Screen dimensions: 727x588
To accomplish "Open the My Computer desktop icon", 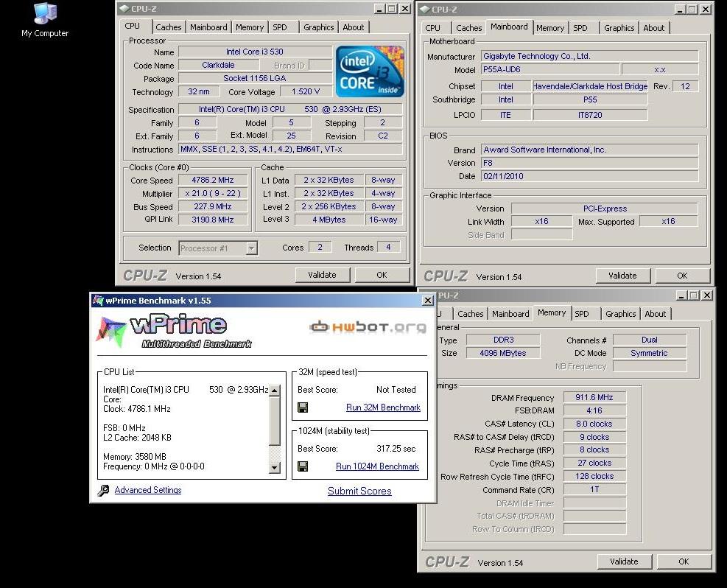I will (45, 20).
